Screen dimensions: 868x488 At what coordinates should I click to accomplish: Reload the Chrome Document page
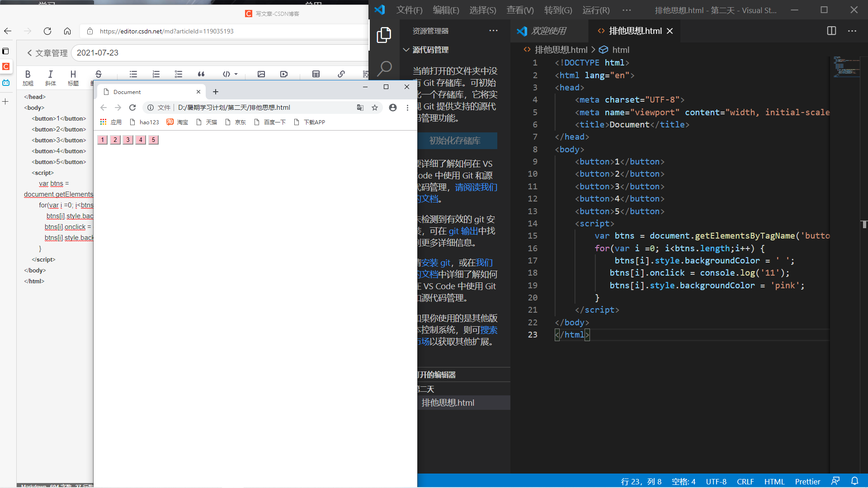pos(132,108)
